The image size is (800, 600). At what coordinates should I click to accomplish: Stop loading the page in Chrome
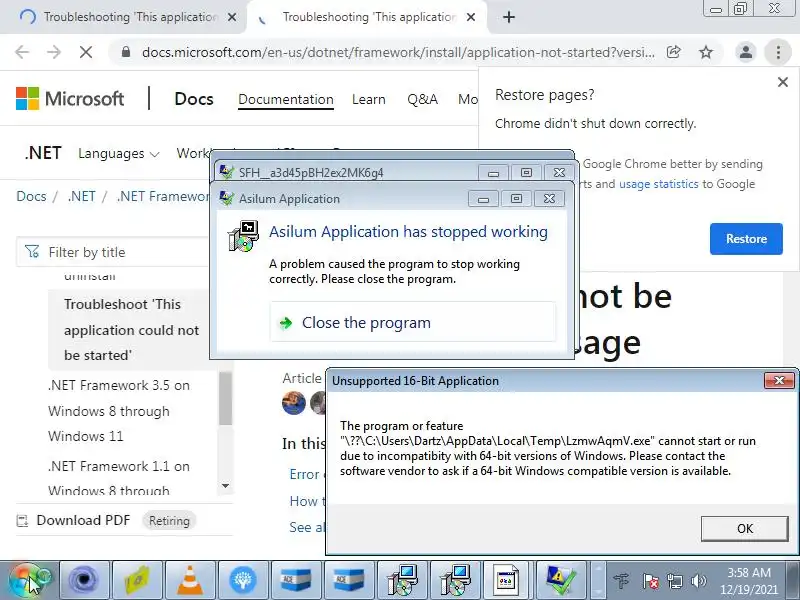[86, 52]
